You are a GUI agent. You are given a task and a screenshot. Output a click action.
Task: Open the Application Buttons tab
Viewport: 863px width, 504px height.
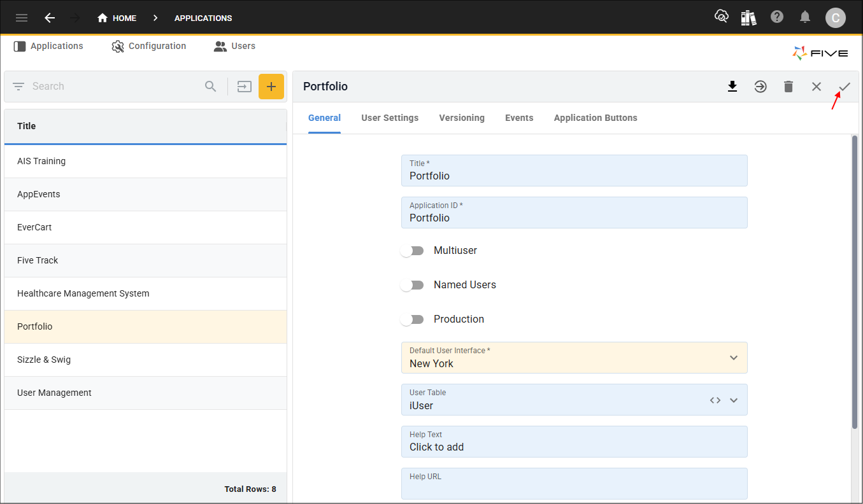[596, 118]
